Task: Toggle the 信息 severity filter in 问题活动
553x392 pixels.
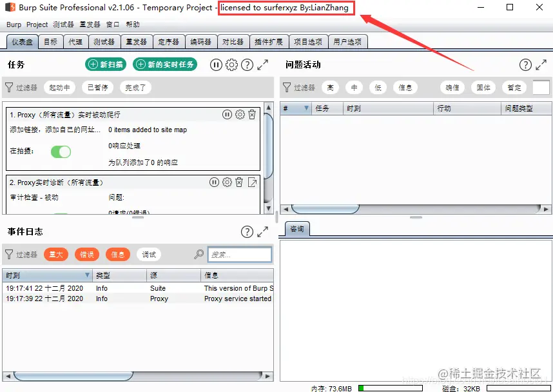Action: coord(405,88)
